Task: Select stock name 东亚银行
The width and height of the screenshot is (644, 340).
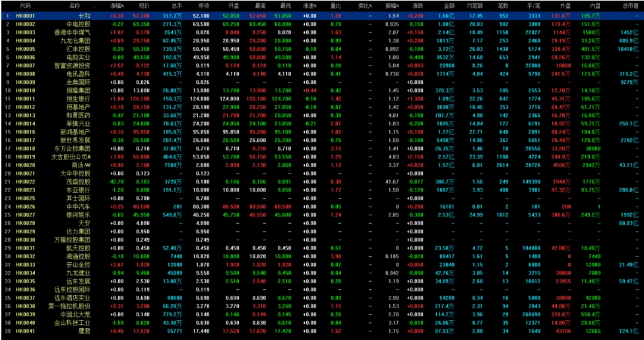Action: point(79,190)
